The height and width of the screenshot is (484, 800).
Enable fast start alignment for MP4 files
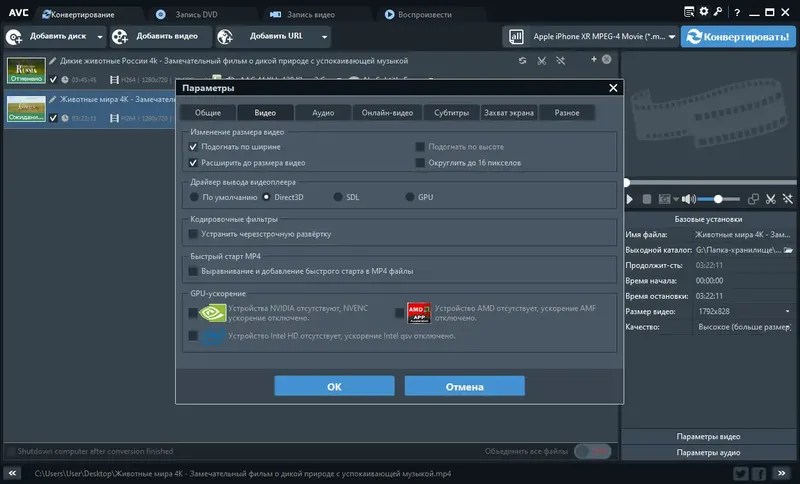pyautogui.click(x=193, y=271)
